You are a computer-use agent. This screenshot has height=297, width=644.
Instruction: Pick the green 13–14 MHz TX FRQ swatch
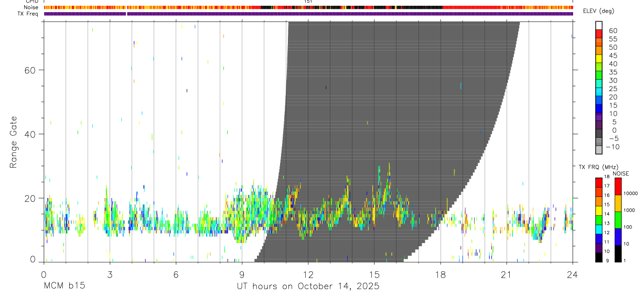598,220
